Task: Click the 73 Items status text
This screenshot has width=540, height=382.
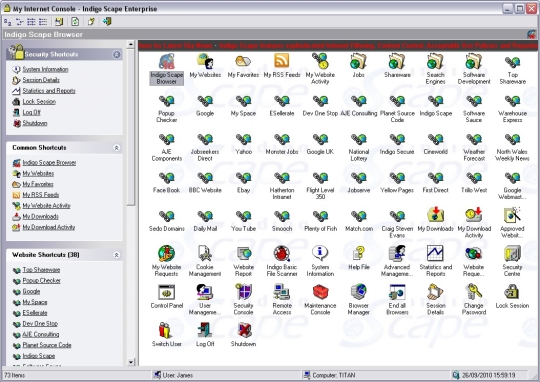Action: click(14, 375)
